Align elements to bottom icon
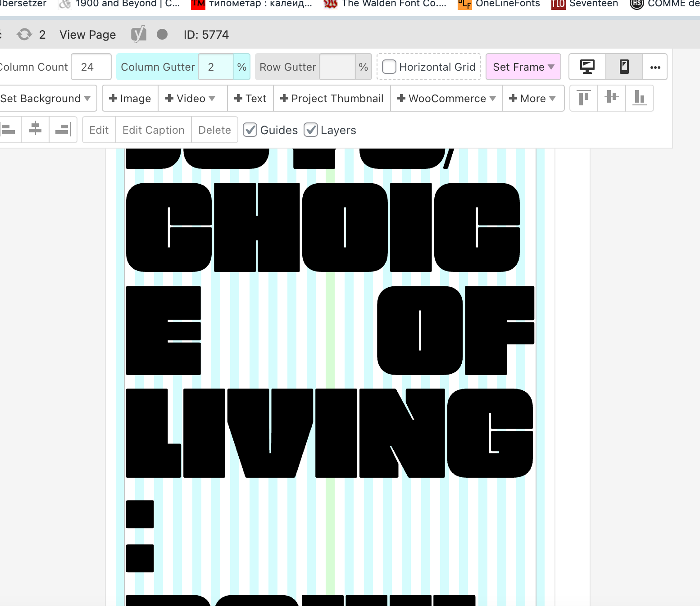This screenshot has height=606, width=700. coord(639,98)
